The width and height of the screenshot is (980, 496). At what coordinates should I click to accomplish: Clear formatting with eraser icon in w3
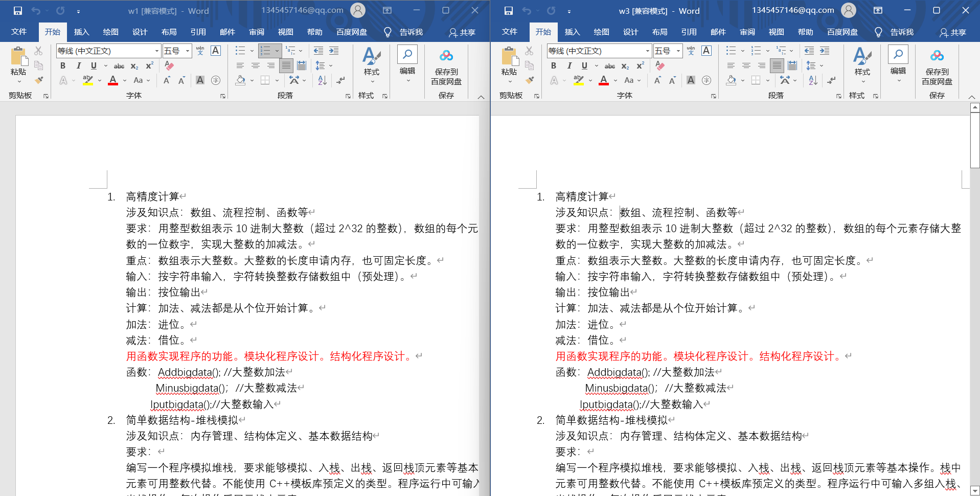pyautogui.click(x=660, y=65)
